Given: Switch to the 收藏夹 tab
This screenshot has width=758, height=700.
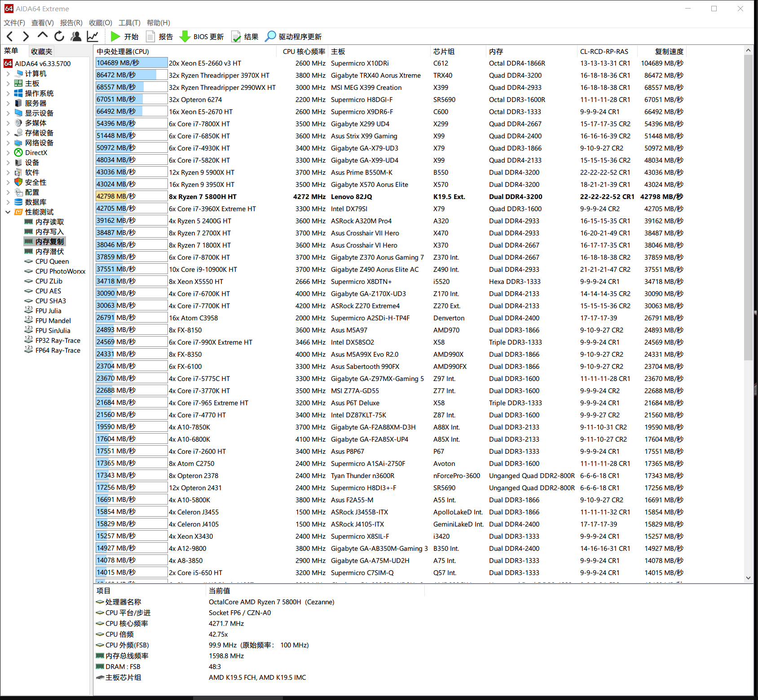Looking at the screenshot, I should (x=42, y=51).
